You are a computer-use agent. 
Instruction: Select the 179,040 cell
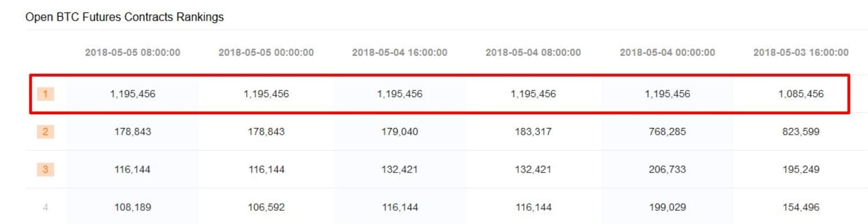coord(400,131)
